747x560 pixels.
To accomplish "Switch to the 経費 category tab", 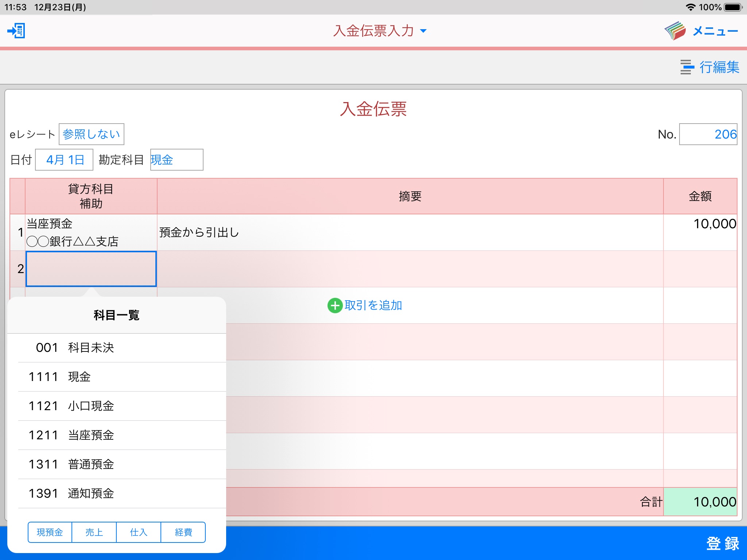I will pyautogui.click(x=183, y=532).
